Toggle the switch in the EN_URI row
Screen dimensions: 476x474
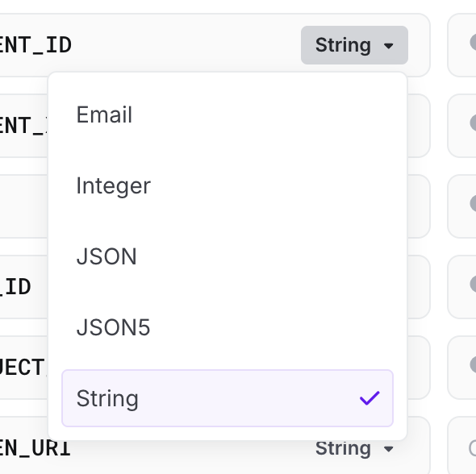pos(472,448)
